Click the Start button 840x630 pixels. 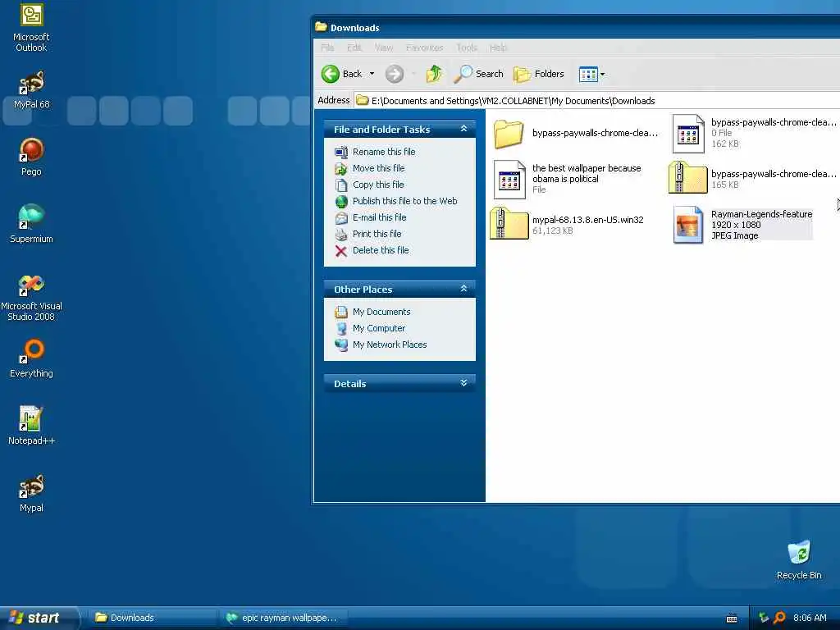point(39,618)
